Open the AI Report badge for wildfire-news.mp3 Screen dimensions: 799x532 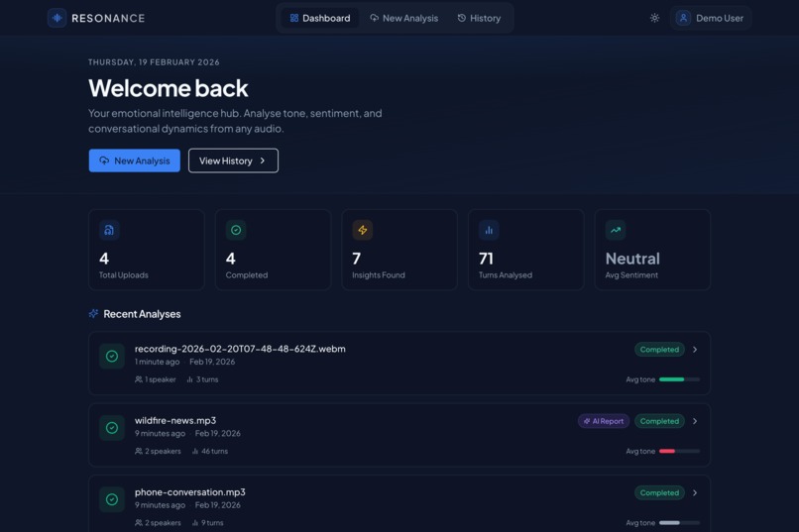pyautogui.click(x=604, y=421)
